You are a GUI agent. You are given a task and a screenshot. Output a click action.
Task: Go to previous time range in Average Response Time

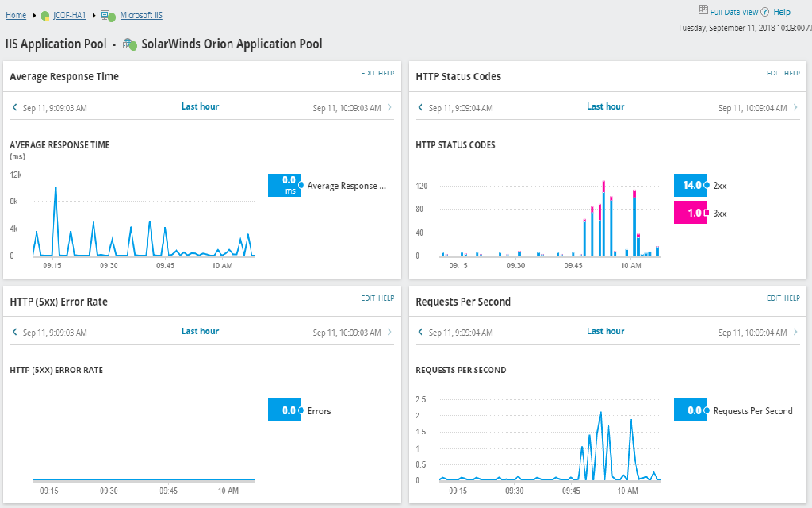point(14,108)
